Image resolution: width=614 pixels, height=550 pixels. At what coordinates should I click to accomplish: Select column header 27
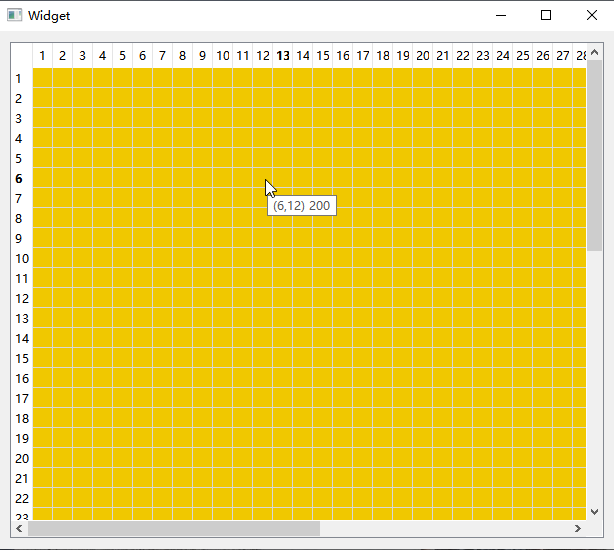563,56
